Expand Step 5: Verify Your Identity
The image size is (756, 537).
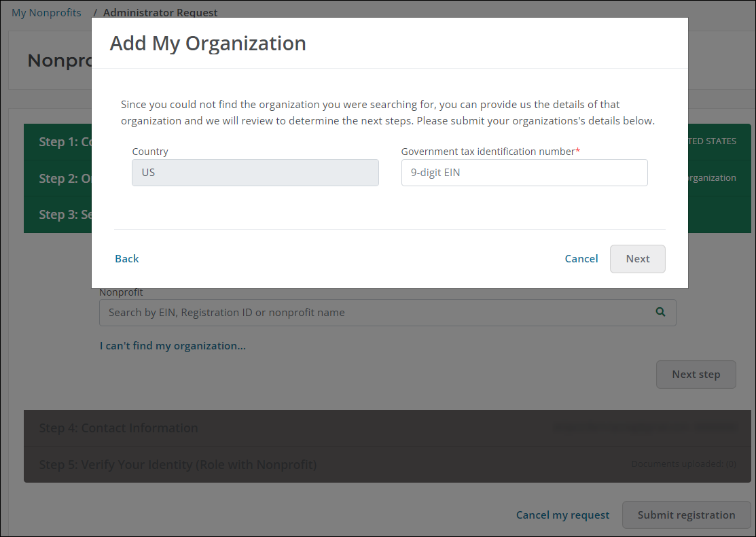point(178,465)
